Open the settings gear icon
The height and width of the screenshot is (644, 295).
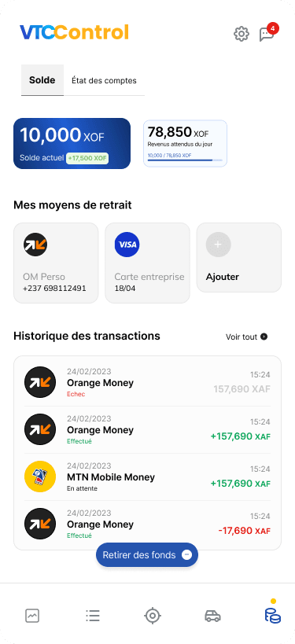click(242, 34)
